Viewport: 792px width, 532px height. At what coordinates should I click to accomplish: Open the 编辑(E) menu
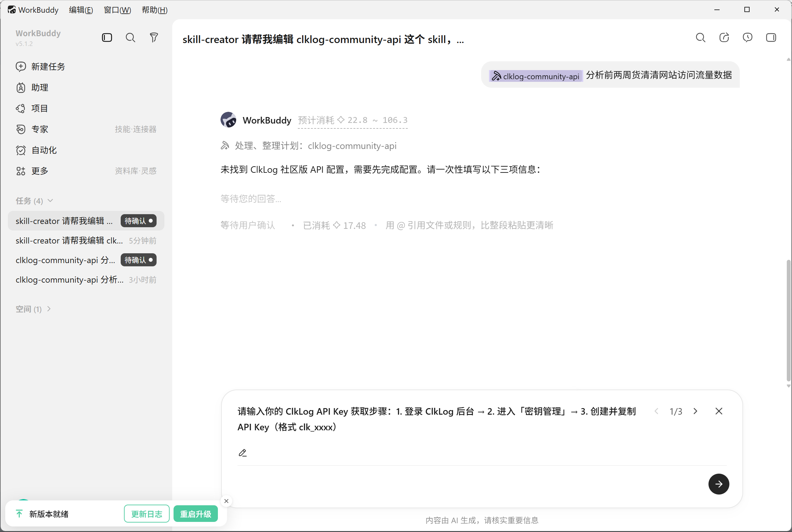click(x=81, y=10)
